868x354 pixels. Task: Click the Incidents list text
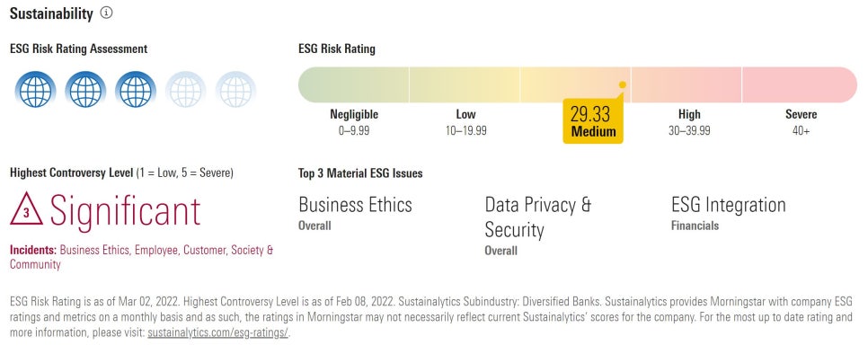tap(142, 257)
